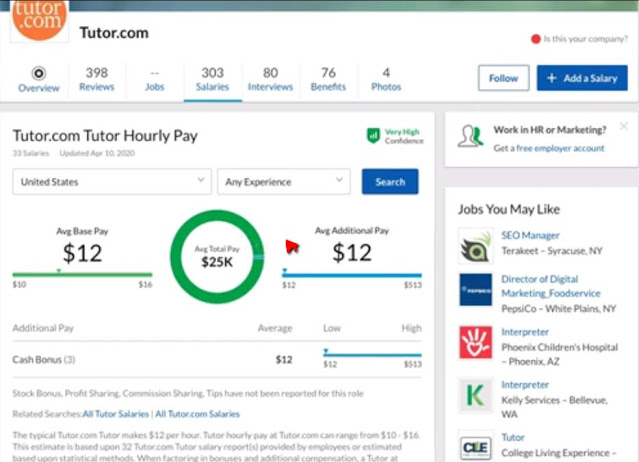The width and height of the screenshot is (639, 462).
Task: Click the All Tutor Salaries link
Action: [x=116, y=414]
